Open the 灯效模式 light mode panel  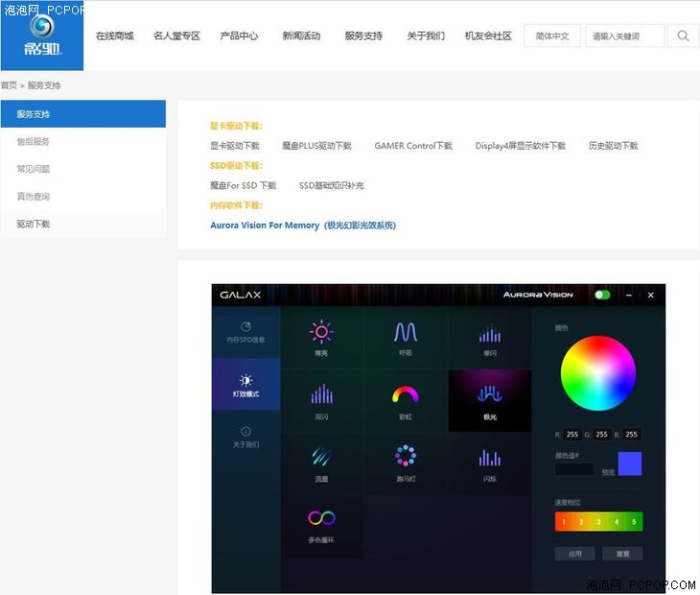pyautogui.click(x=245, y=385)
